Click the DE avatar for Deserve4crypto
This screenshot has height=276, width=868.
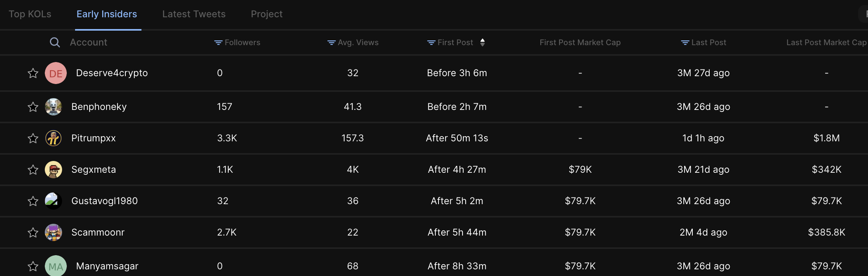point(56,73)
